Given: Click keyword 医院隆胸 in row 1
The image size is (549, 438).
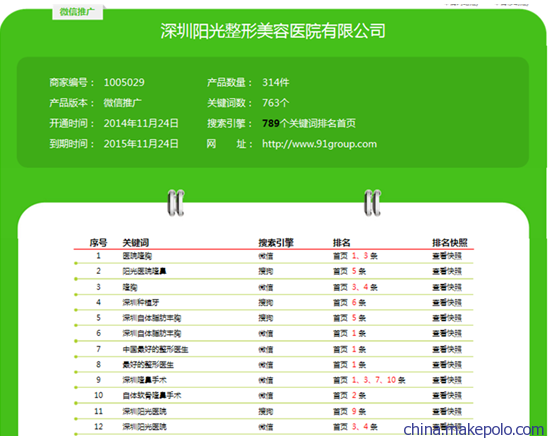Looking at the screenshot, I should (137, 256).
